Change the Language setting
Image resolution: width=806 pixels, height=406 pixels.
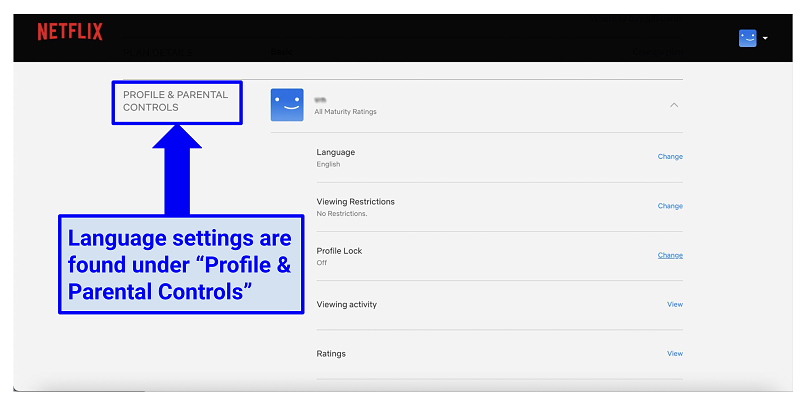point(670,157)
